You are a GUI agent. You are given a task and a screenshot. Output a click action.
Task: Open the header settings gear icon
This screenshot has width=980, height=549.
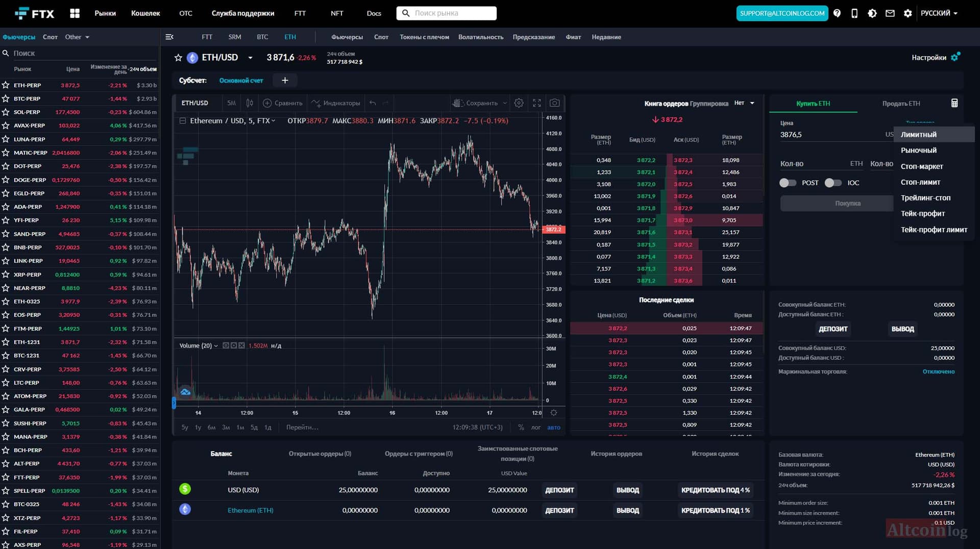click(908, 13)
